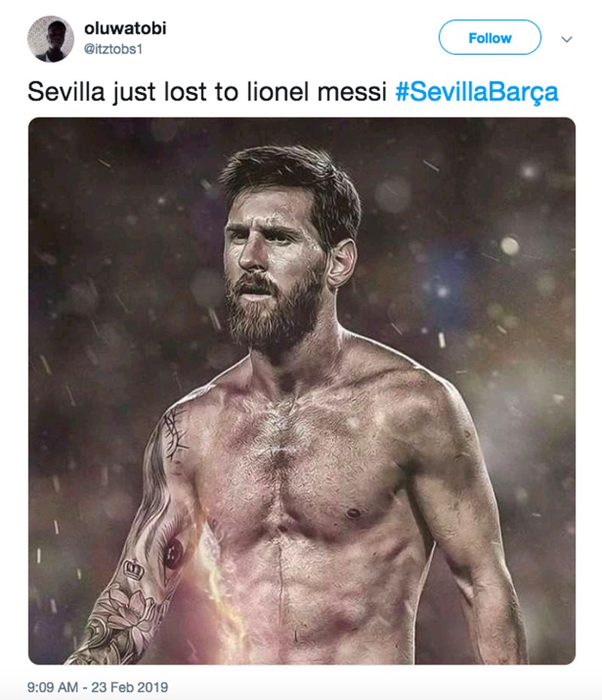The width and height of the screenshot is (602, 700).
Task: Enlarge the attached tweet photo
Action: [301, 391]
